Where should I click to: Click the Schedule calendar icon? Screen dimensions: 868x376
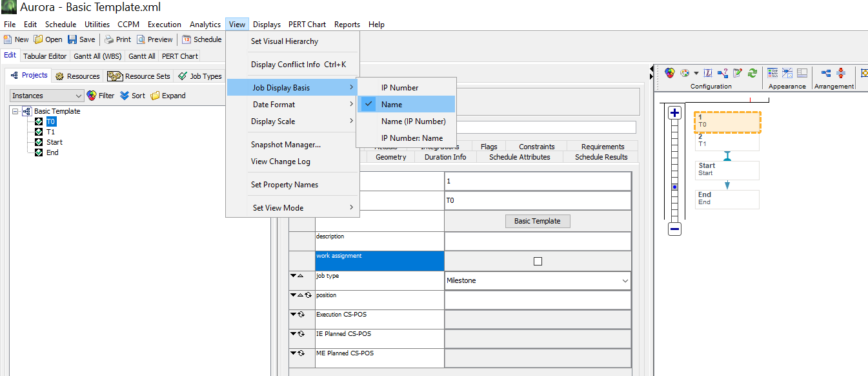[x=187, y=39]
